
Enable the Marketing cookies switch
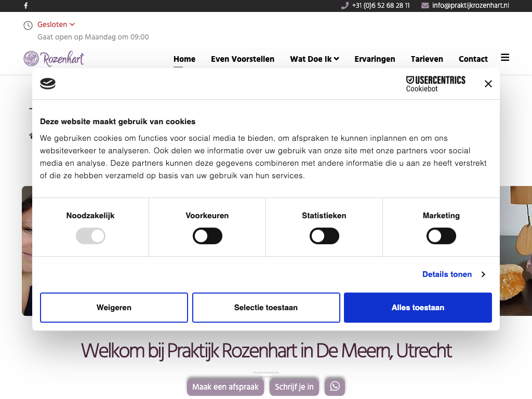441,236
